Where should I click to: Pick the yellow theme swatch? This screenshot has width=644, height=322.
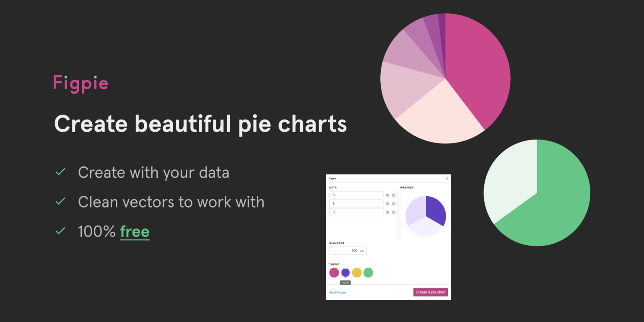357,273
